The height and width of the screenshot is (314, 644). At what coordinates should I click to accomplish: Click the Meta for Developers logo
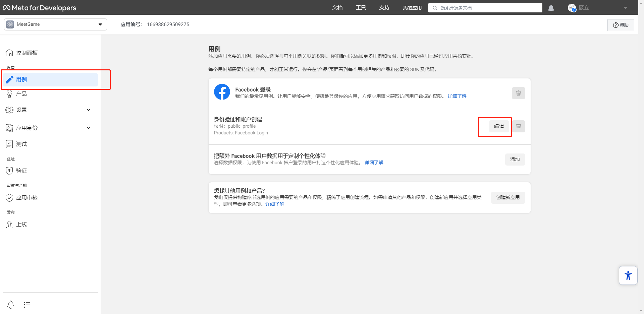click(x=40, y=8)
